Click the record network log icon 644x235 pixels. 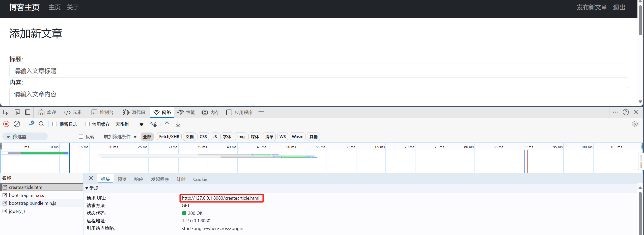[6, 124]
